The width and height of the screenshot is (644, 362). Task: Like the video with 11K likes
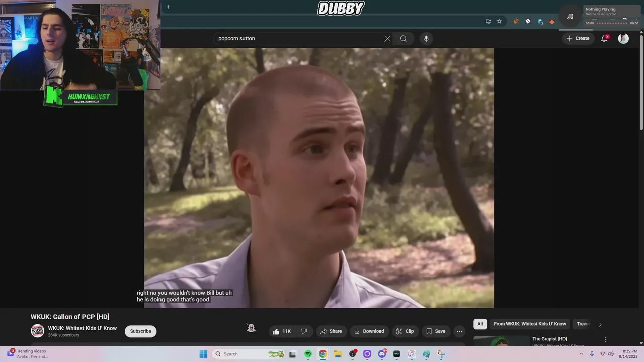(x=281, y=331)
